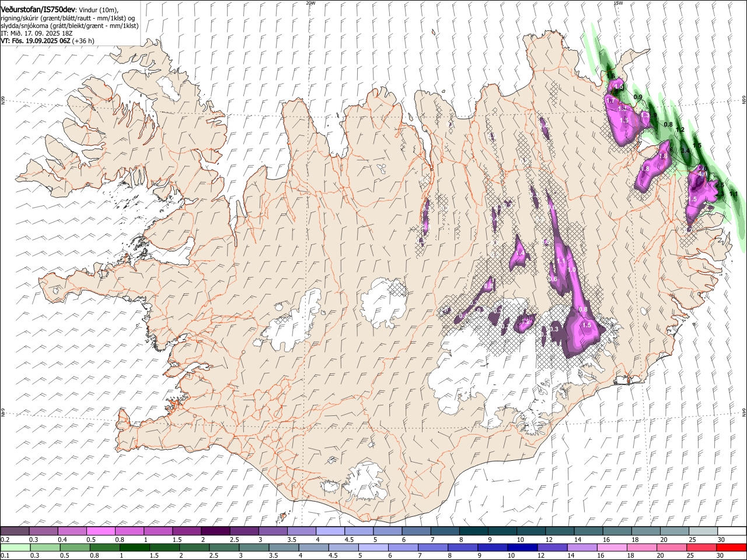Click the Veðurstofan/IS750dev title text
This screenshot has width=747, height=560.
37,9
